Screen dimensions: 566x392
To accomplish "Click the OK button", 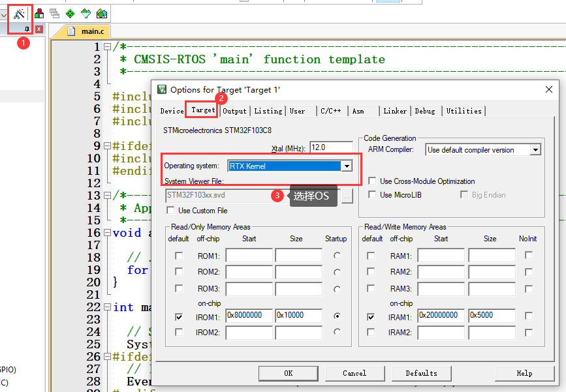I will pyautogui.click(x=288, y=373).
